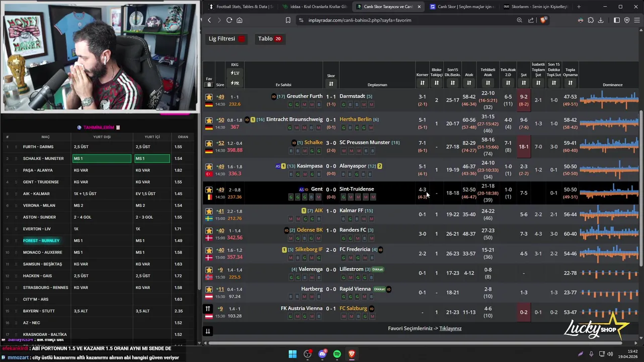Sort by Bloke Takipçi column arrows

click(436, 83)
